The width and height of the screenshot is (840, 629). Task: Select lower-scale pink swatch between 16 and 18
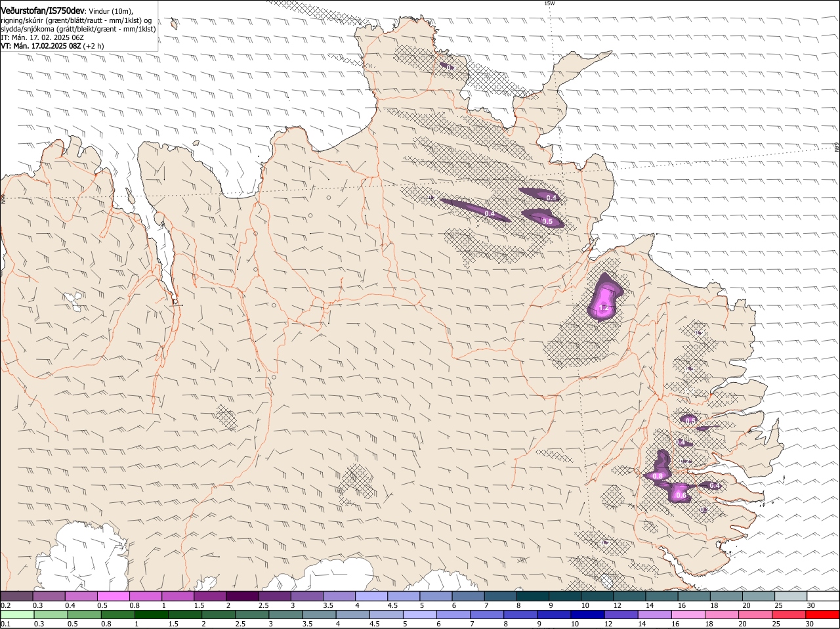tap(688, 615)
